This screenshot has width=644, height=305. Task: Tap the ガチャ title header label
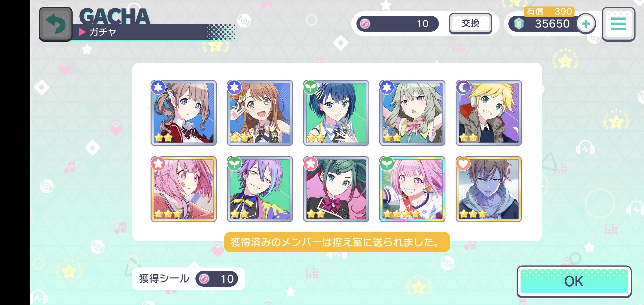point(103,32)
